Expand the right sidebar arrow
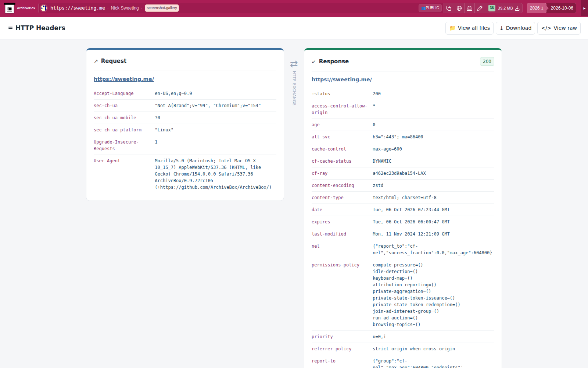Viewport: 588px width, 368px height. click(584, 8)
